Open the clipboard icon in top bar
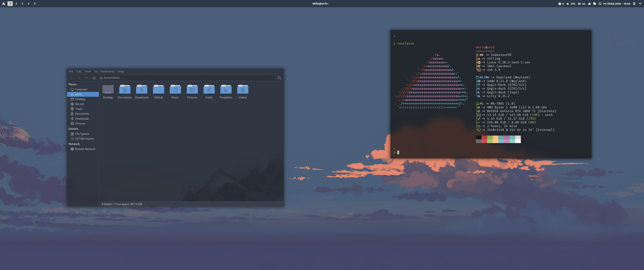 click(595, 4)
